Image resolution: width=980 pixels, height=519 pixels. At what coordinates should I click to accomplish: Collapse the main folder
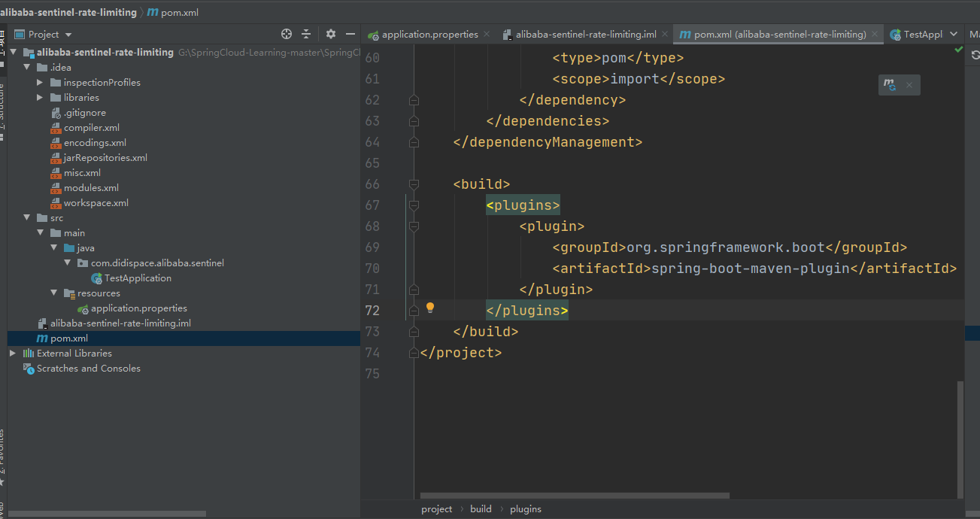40,233
